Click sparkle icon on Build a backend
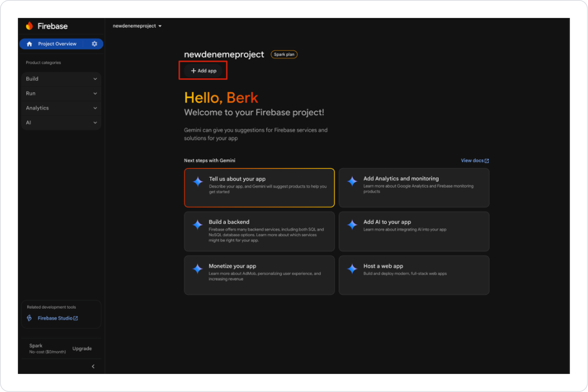This screenshot has height=392, width=588. (x=198, y=224)
